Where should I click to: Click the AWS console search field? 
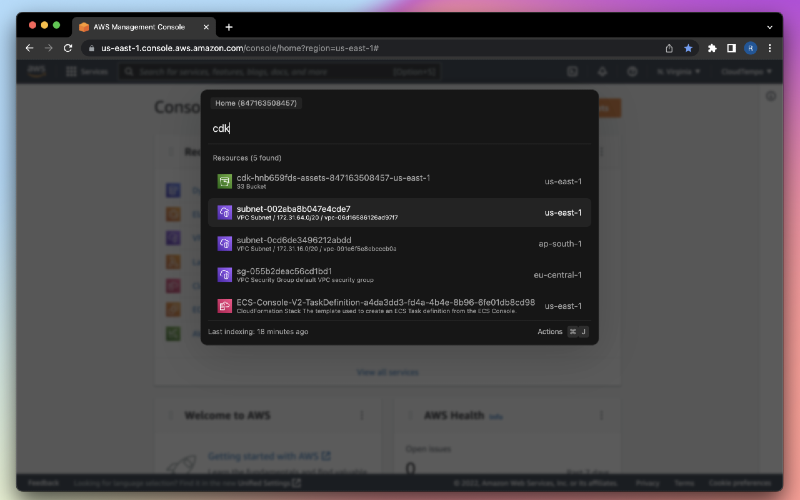(x=279, y=71)
